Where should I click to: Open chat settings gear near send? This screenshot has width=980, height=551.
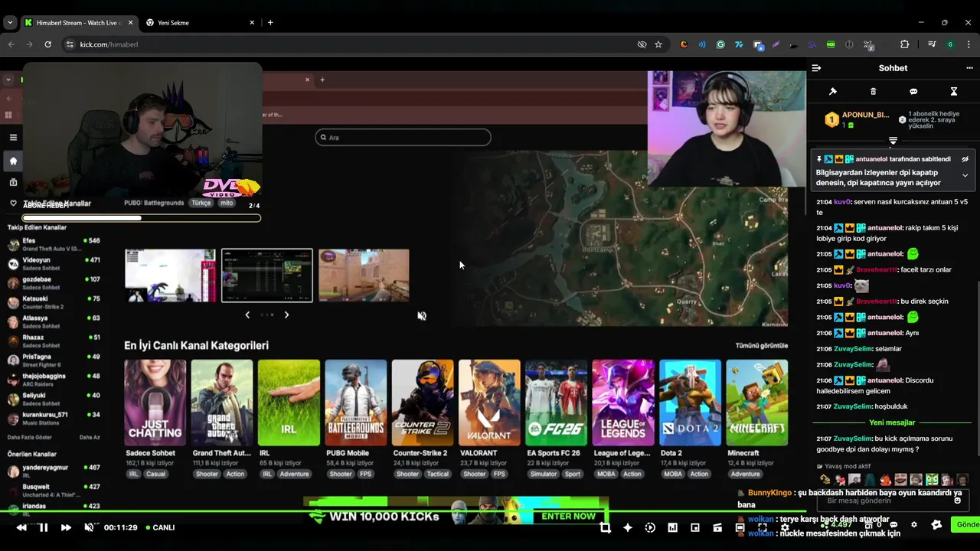(x=913, y=525)
